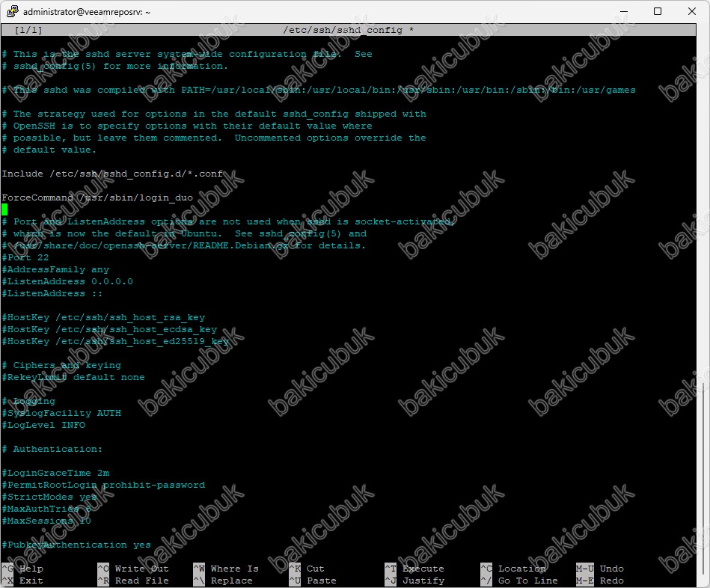Click the #ListenAddress :: line
This screenshot has height=588, width=710.
52,293
